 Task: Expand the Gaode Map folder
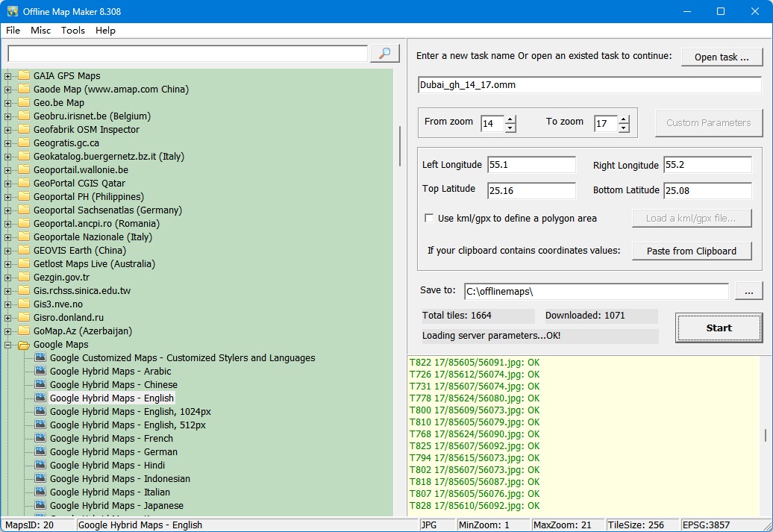coord(8,90)
